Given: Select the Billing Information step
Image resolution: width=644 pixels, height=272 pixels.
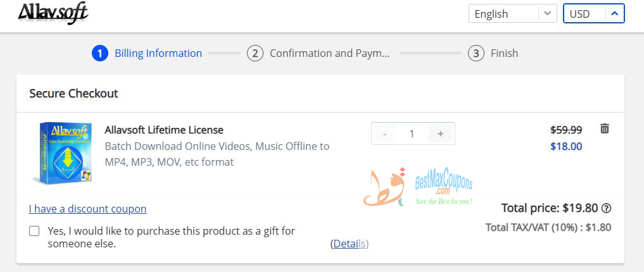Looking at the screenshot, I should (x=147, y=53).
